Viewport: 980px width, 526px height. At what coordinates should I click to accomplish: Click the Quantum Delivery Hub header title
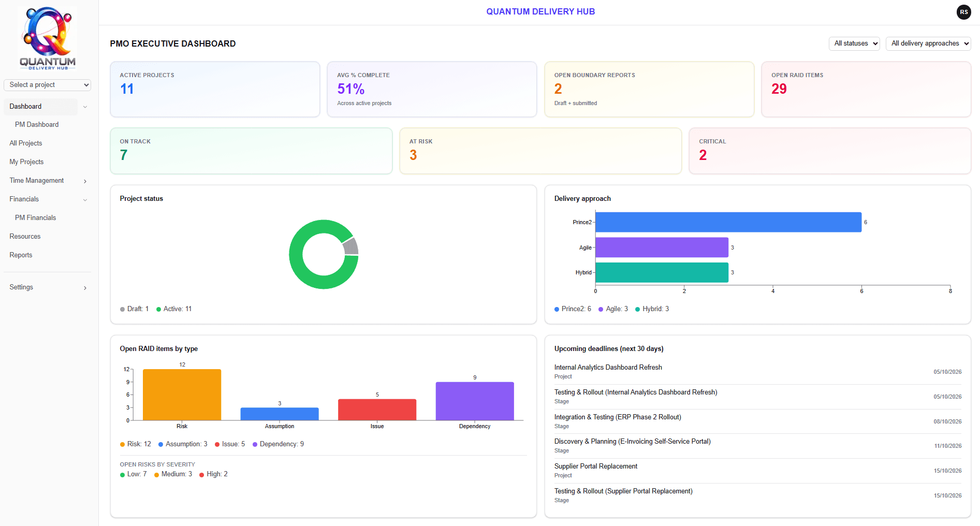[x=540, y=12]
